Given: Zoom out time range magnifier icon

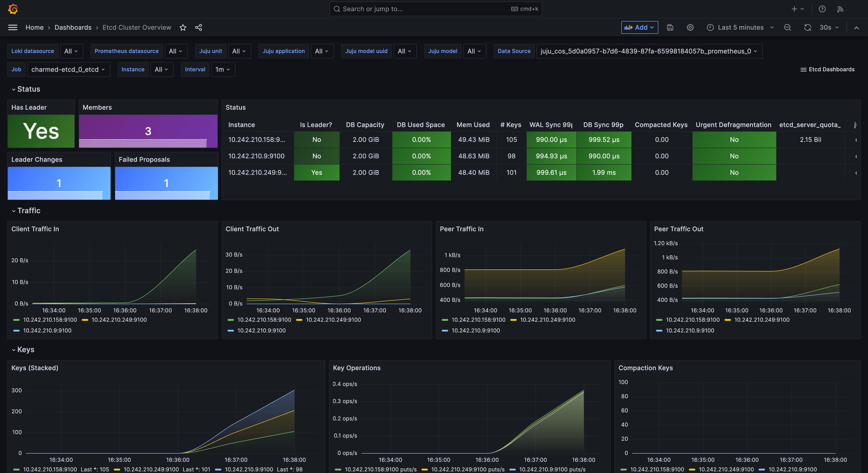Looking at the screenshot, I should click(787, 27).
